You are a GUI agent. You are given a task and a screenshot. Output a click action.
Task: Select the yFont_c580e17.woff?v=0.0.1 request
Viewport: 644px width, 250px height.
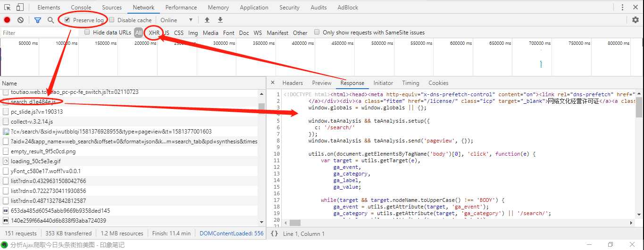(129, 171)
